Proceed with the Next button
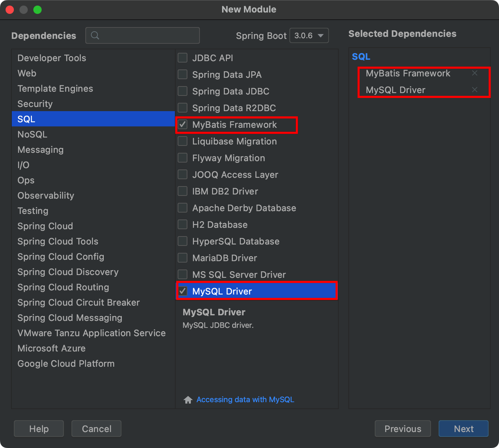The image size is (499, 448). (x=464, y=429)
